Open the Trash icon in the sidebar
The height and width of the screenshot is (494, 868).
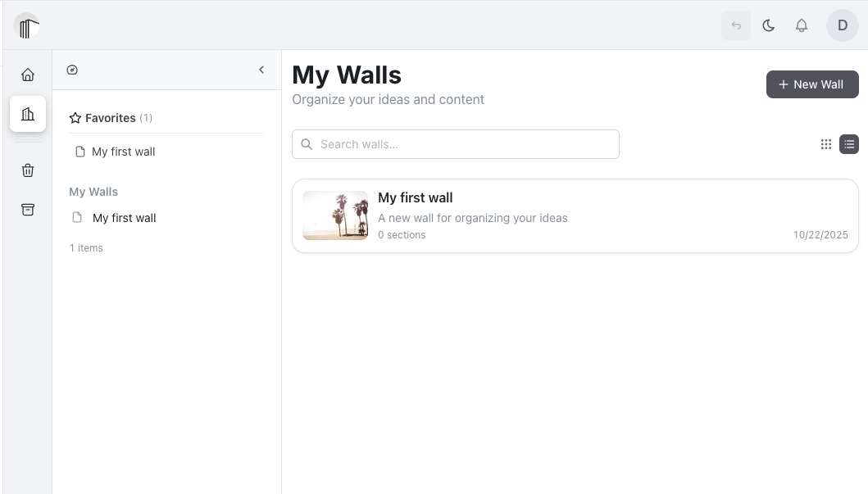[x=28, y=170]
